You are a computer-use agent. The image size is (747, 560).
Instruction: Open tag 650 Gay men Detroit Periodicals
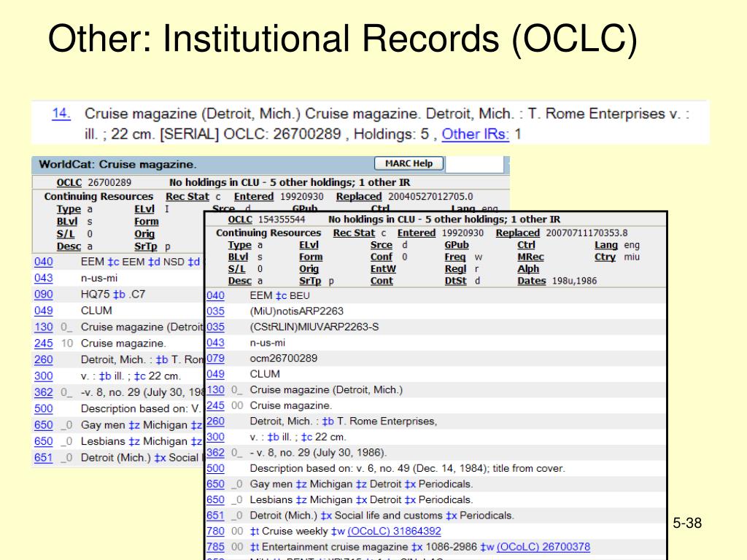pos(215,484)
